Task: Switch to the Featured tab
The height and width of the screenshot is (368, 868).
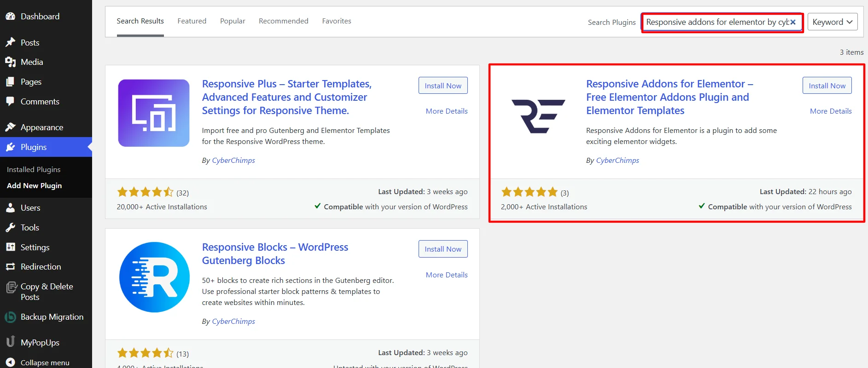Action: 192,21
